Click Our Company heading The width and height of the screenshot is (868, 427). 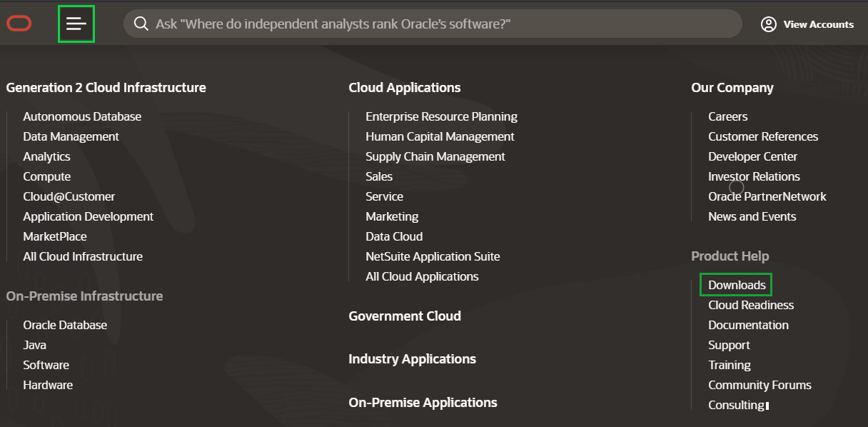pyautogui.click(x=732, y=88)
